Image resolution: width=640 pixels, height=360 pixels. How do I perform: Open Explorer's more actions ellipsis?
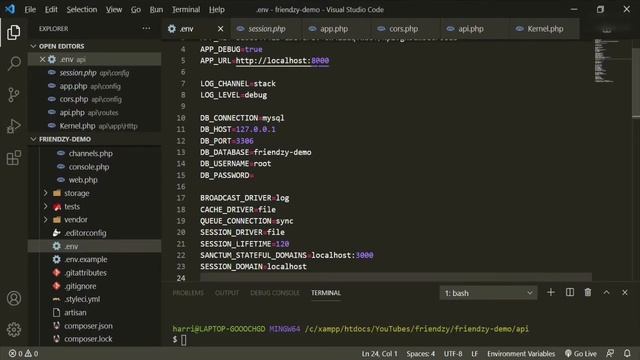(146, 29)
